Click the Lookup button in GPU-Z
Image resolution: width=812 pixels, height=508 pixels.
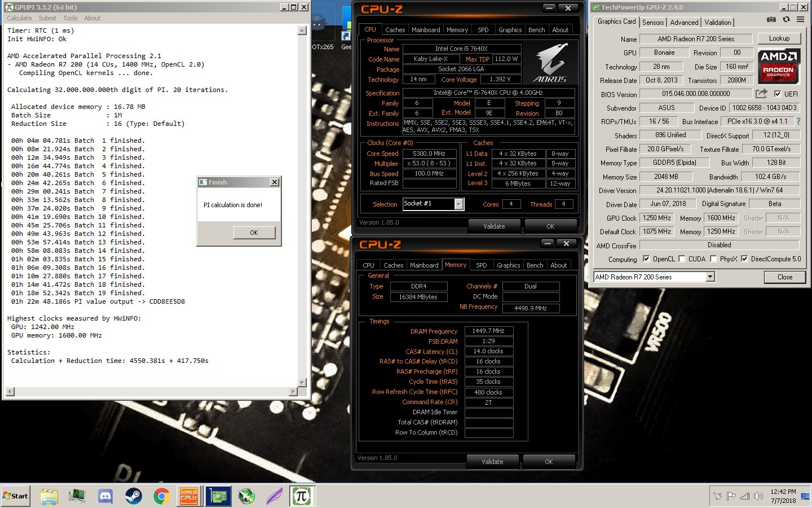click(779, 38)
